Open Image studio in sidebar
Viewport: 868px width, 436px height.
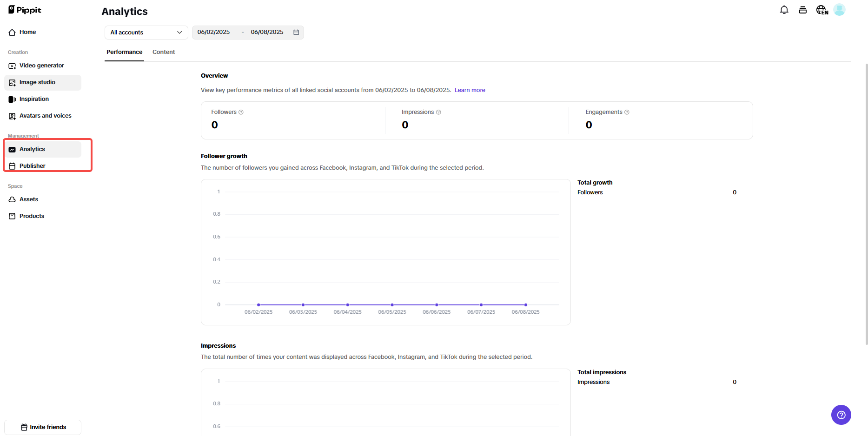click(37, 82)
